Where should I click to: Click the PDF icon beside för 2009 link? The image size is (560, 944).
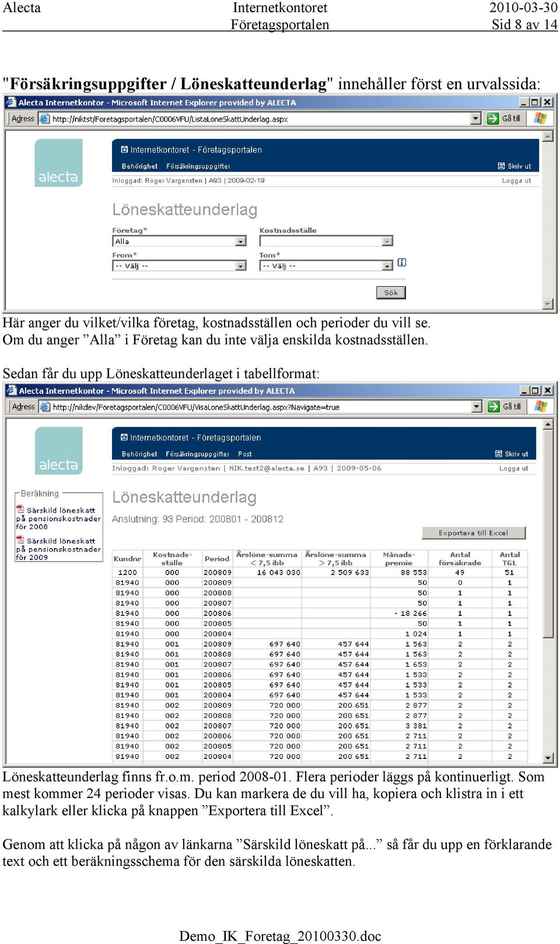point(20,541)
